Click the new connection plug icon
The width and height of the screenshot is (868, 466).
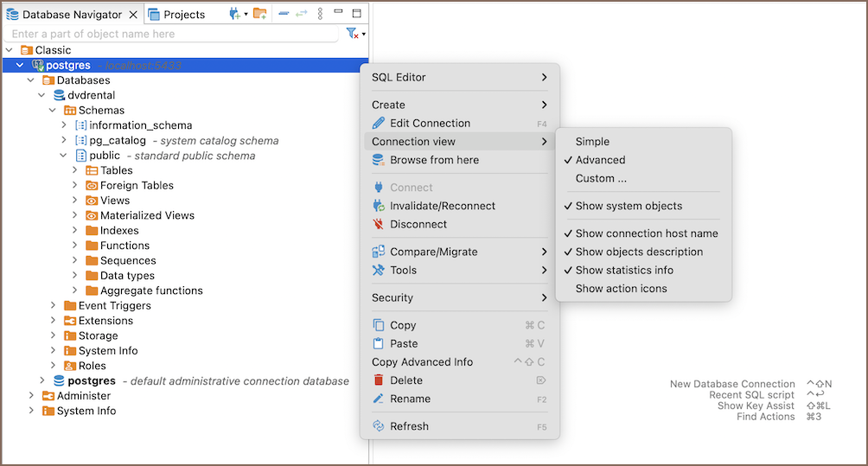tap(234, 14)
